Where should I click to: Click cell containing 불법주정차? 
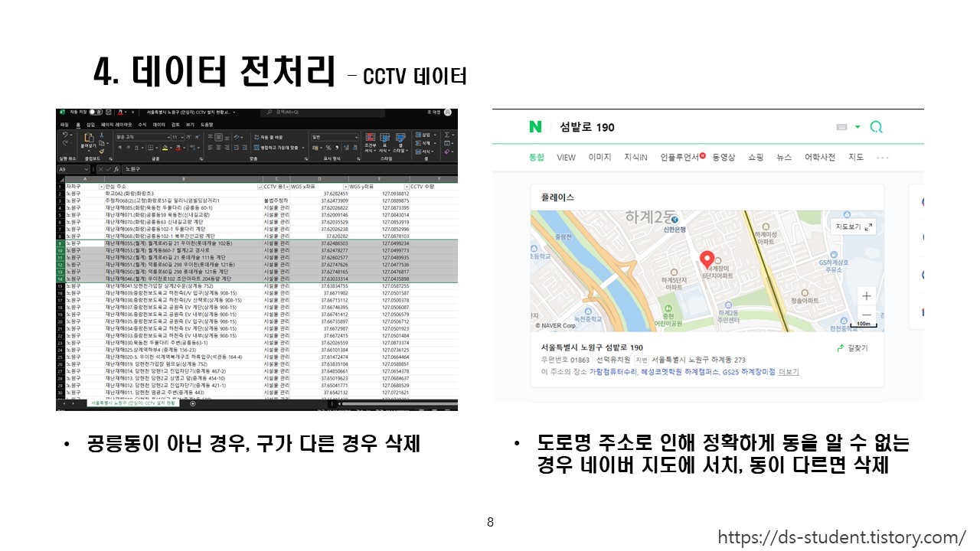tap(275, 201)
